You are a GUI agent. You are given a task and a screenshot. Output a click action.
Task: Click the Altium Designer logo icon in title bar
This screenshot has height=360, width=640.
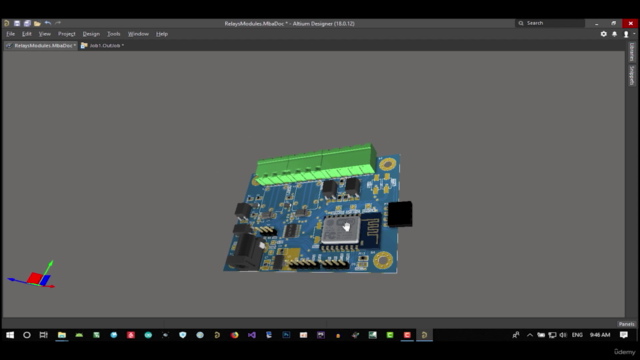7,24
